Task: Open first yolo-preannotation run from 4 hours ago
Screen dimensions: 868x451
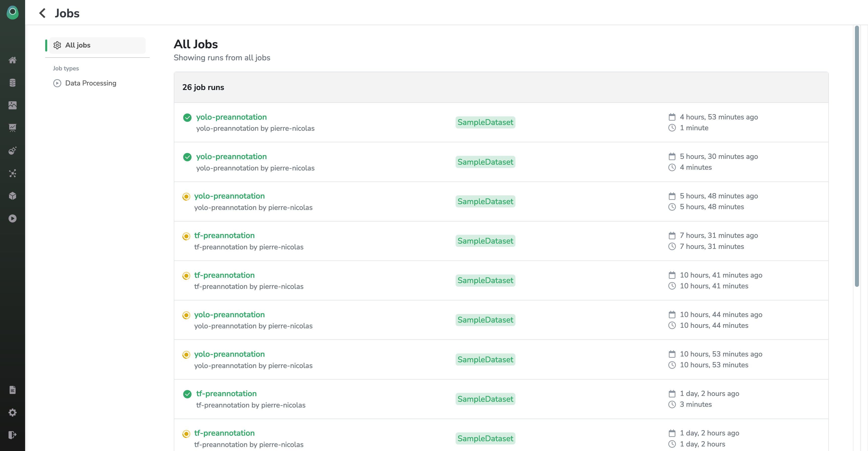Action: coord(231,117)
